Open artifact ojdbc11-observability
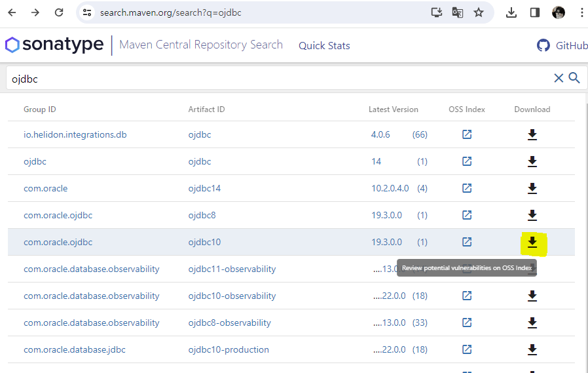Screen dimensions: 588x373 coord(232,269)
